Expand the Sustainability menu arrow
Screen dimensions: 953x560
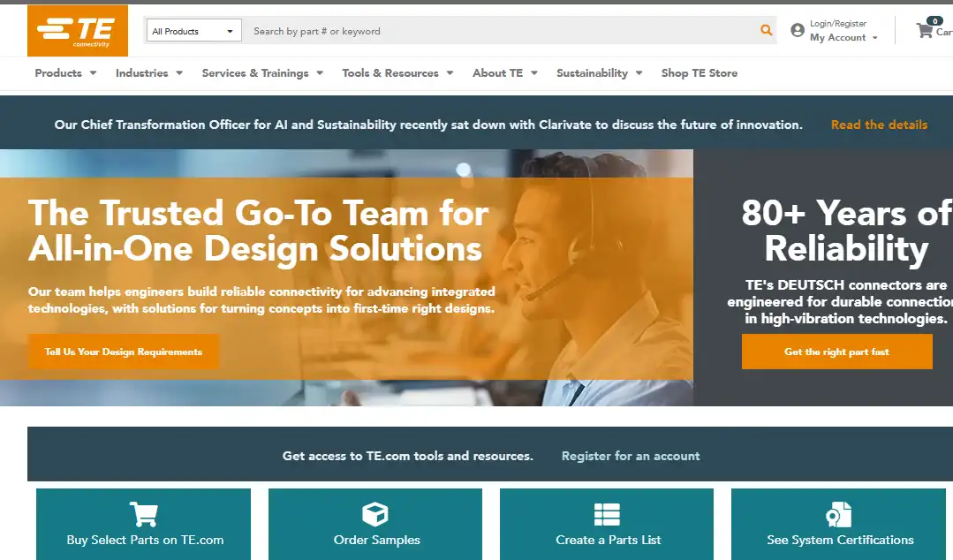639,73
